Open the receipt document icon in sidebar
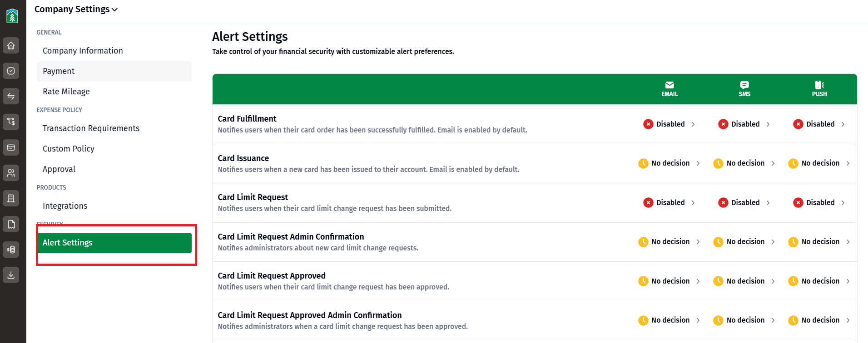 pyautogui.click(x=11, y=224)
